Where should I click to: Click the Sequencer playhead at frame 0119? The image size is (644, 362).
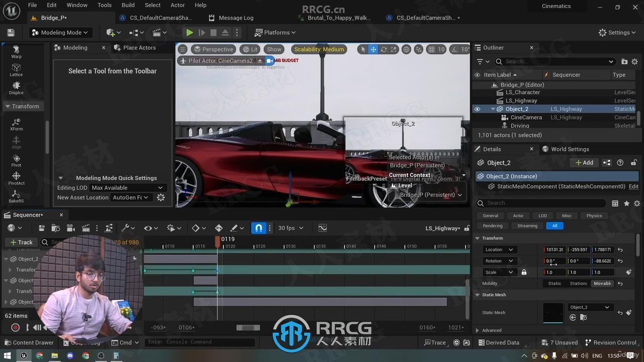tap(217, 242)
